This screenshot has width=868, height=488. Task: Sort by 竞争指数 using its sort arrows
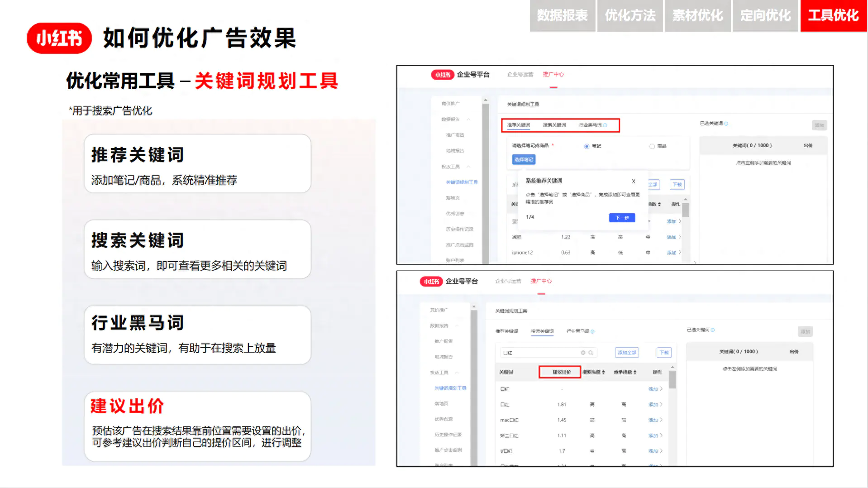[x=635, y=372]
